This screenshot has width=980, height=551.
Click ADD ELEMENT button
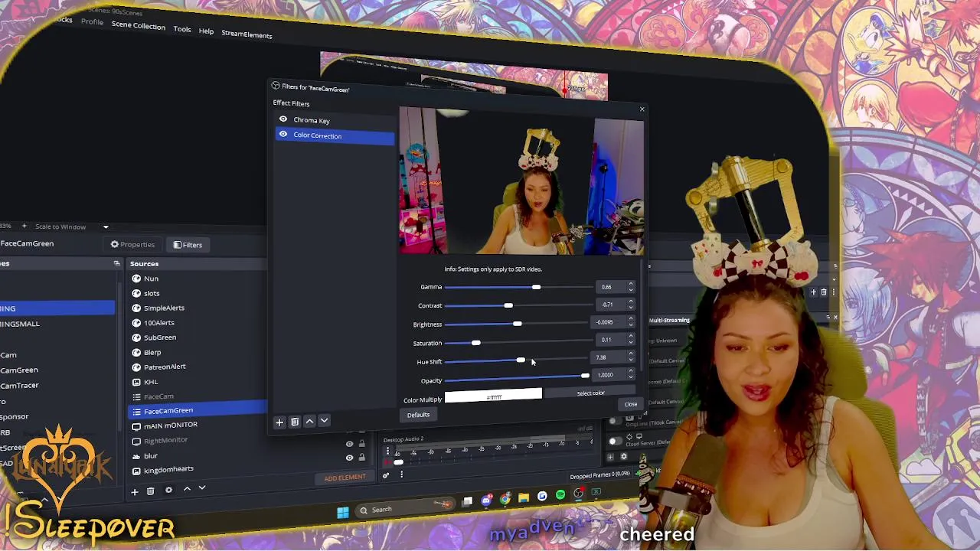[345, 478]
